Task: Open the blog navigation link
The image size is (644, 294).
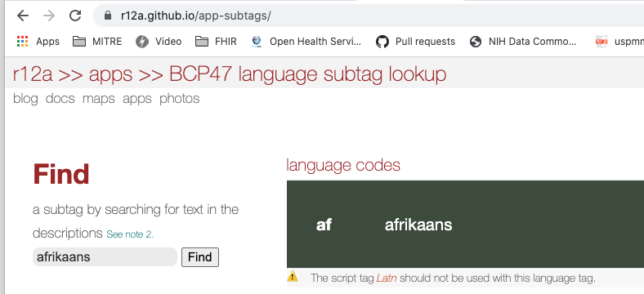Action: (x=25, y=99)
